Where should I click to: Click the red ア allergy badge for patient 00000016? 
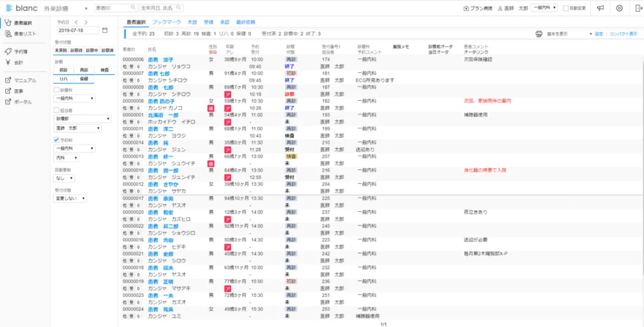point(227,247)
